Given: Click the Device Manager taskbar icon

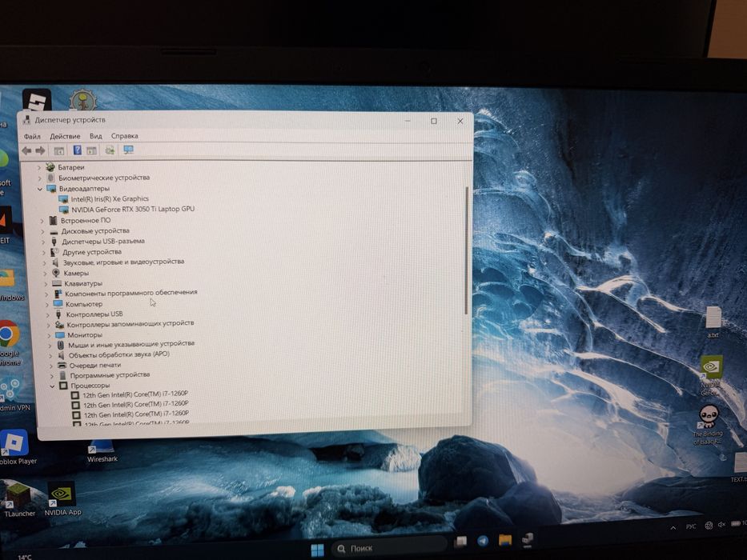Looking at the screenshot, I should click(x=528, y=538).
